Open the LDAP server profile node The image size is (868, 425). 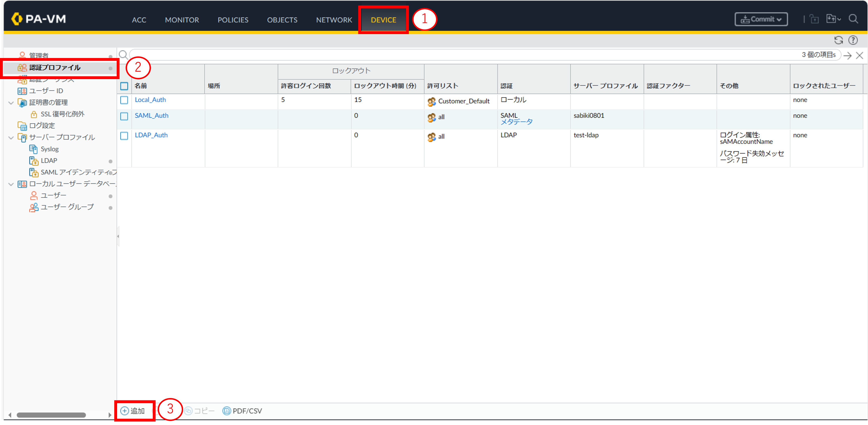coord(49,160)
